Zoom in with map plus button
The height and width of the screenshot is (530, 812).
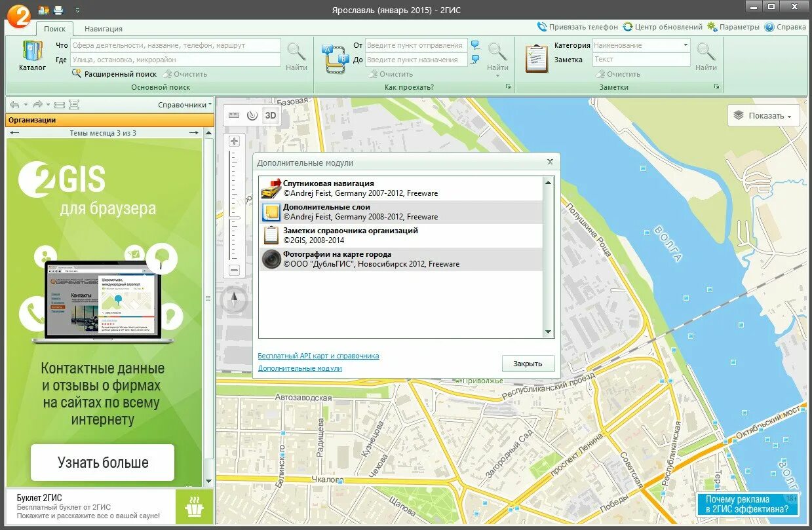click(x=234, y=141)
